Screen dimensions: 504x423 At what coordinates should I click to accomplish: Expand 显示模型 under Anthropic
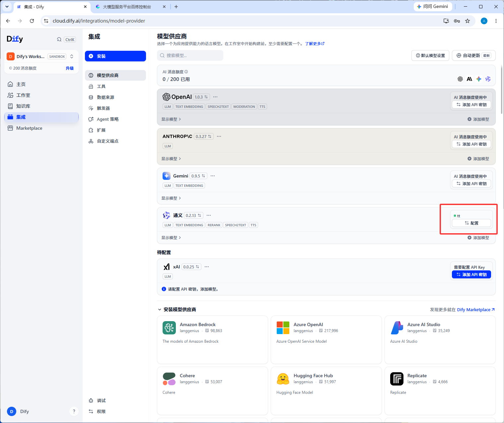tap(171, 159)
